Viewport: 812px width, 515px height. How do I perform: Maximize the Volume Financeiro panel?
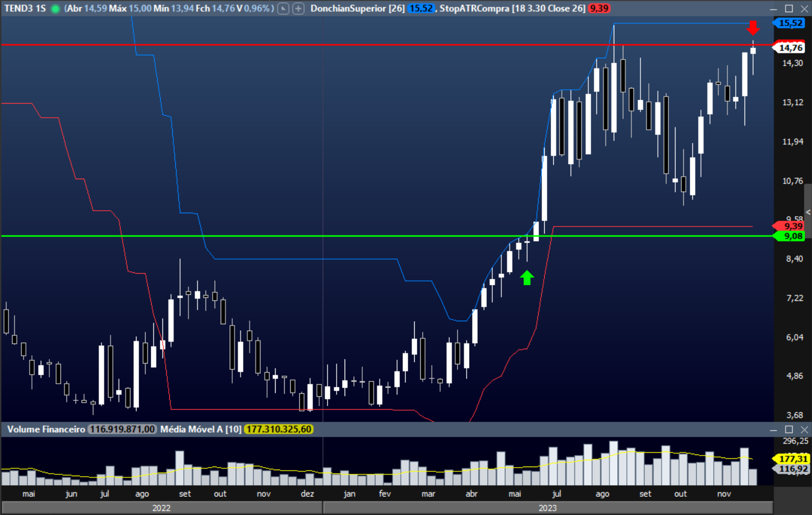(x=789, y=430)
